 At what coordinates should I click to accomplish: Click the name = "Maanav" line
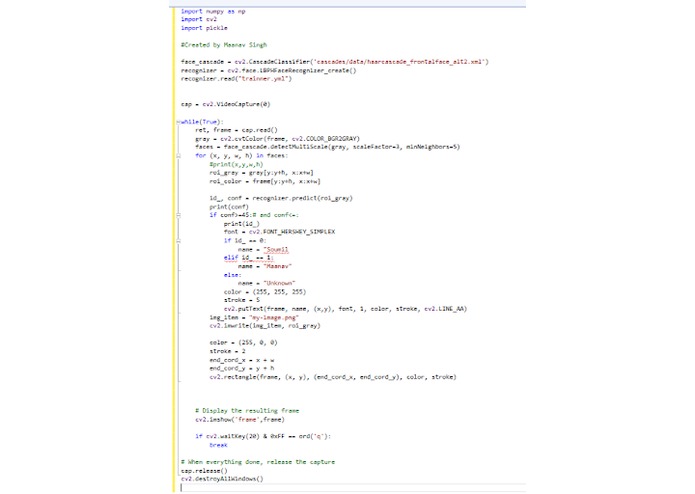(265, 266)
